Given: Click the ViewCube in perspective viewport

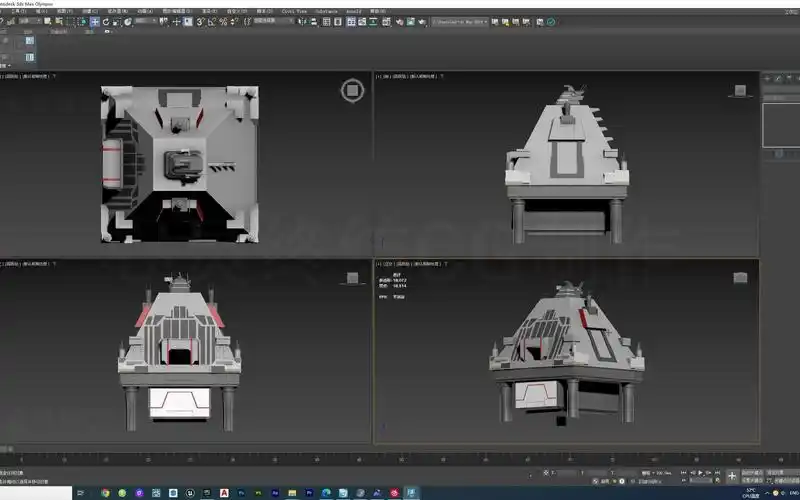Looking at the screenshot, I should click(x=741, y=277).
